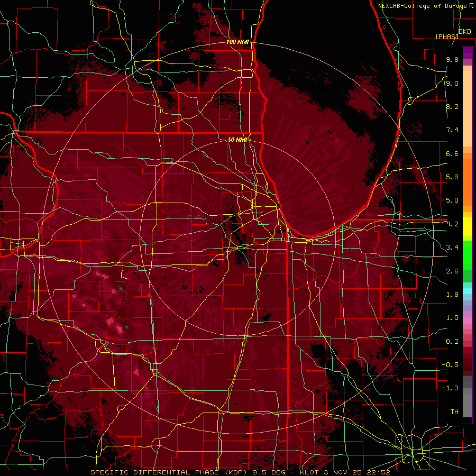
Task: Click the 50 NMI range ring label
Action: coord(237,140)
